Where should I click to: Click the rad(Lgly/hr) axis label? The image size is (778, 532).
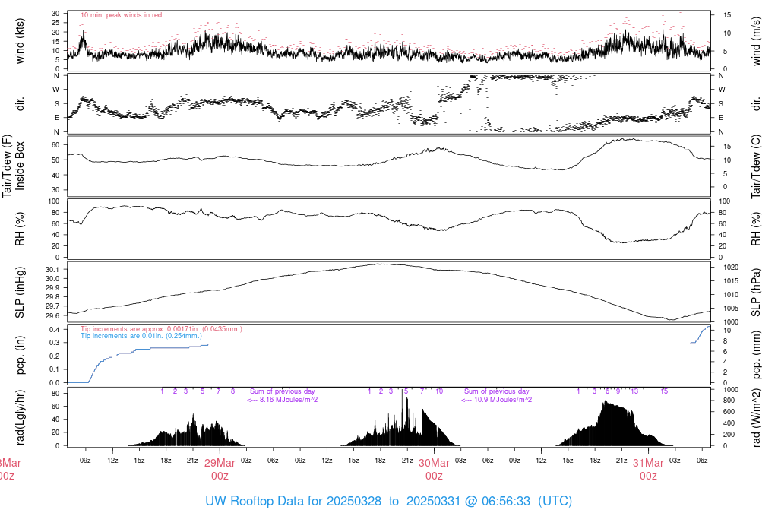pos(20,417)
